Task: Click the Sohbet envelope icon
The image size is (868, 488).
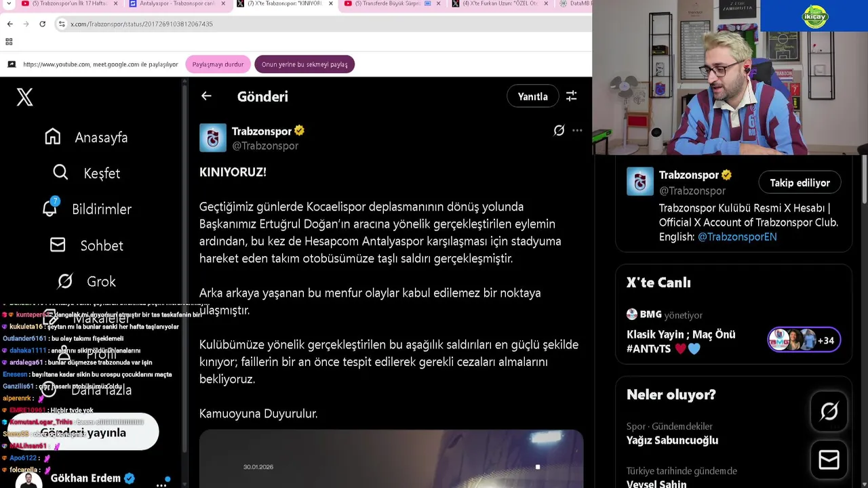Action: tap(58, 245)
